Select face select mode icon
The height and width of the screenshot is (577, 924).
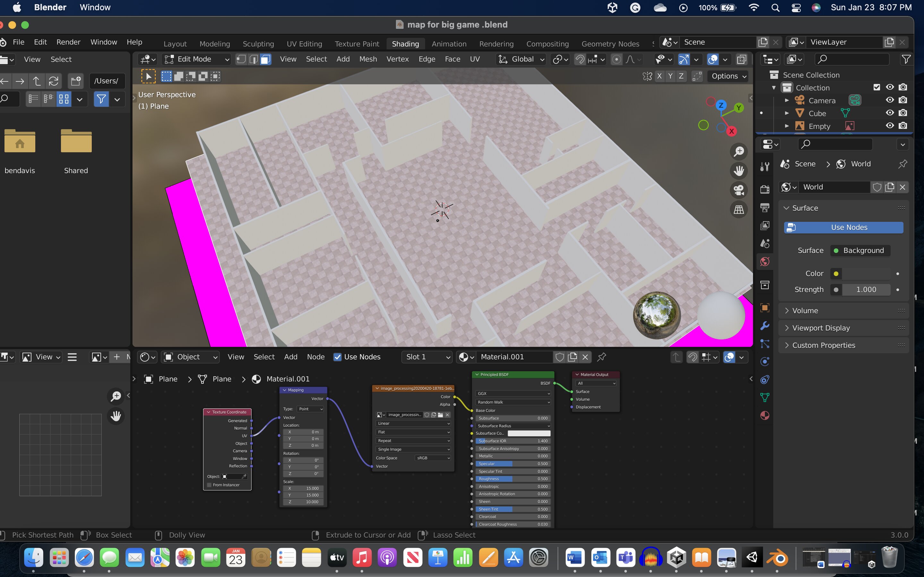coord(266,60)
